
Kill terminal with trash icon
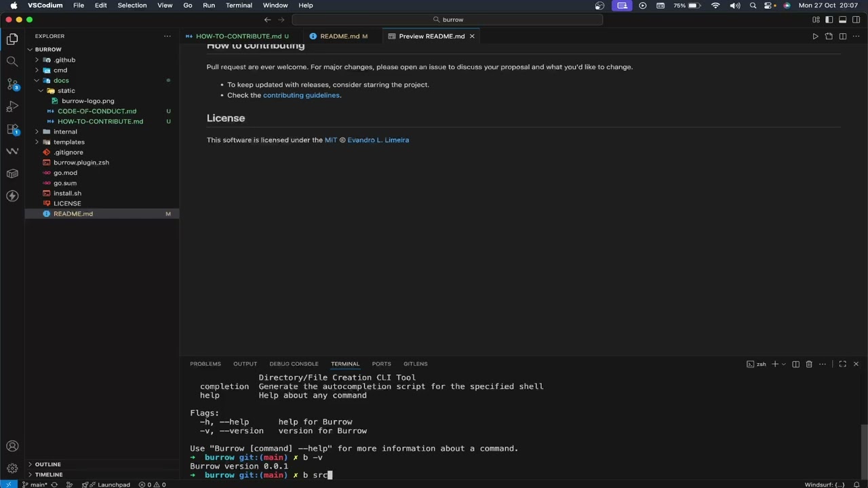click(809, 364)
